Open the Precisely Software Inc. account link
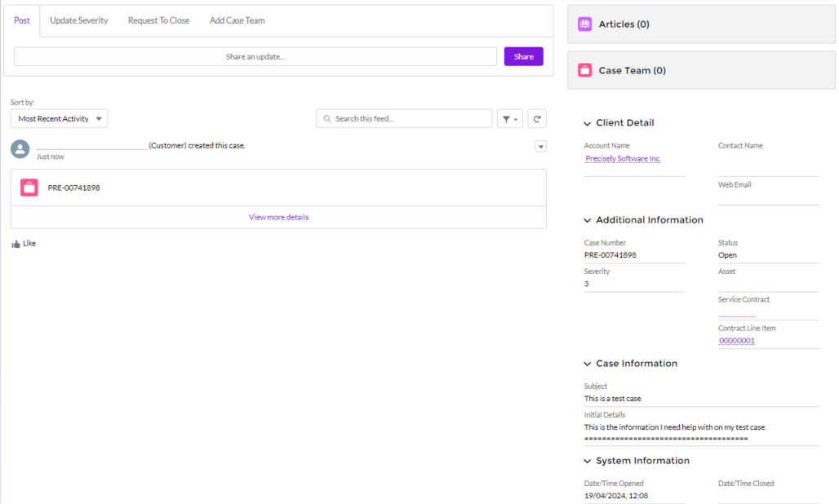The height and width of the screenshot is (504, 839). [x=623, y=159]
